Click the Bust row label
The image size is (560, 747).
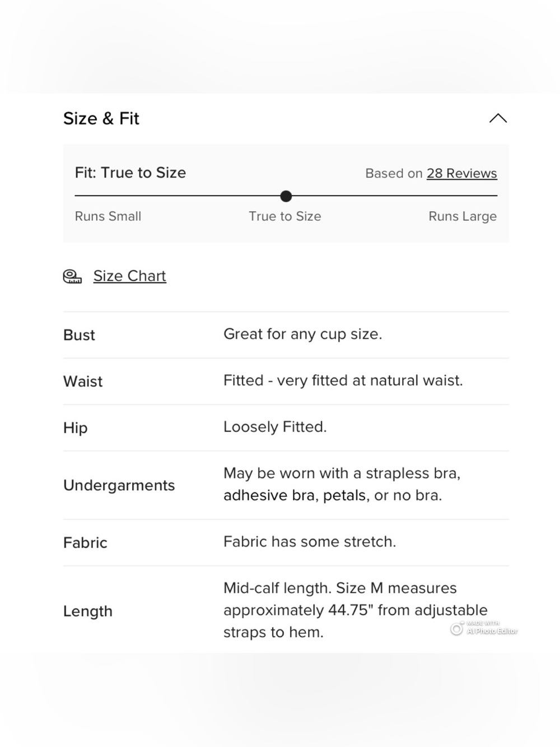pyautogui.click(x=79, y=335)
